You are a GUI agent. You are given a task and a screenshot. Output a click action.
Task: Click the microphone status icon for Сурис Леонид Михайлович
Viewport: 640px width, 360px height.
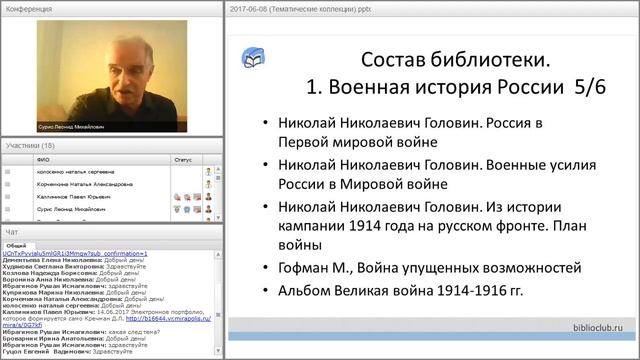point(177,209)
